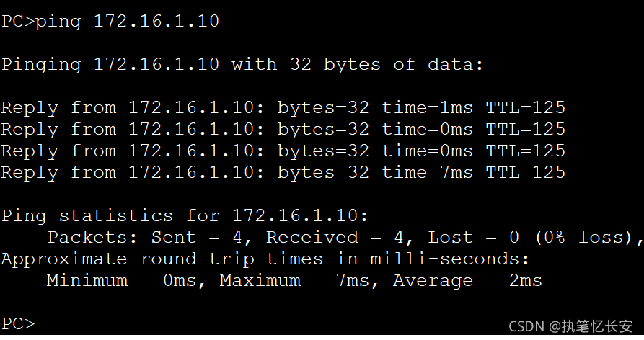
Task: Click the 'time=7ms' value
Action: click(x=427, y=173)
